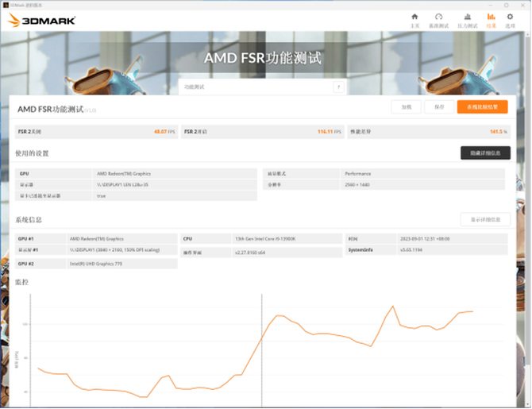Viewport: 532px width, 409px height.
Task: Click the orange compare results online button
Action: [482, 107]
